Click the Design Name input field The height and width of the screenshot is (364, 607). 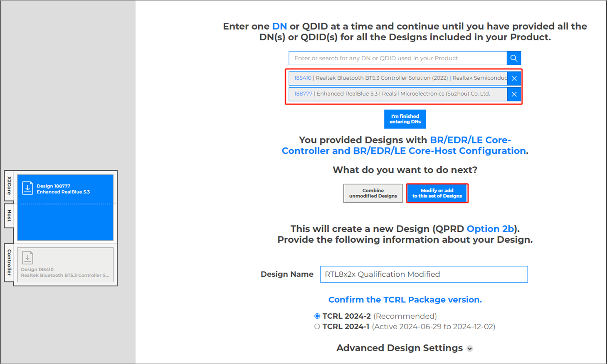424,274
